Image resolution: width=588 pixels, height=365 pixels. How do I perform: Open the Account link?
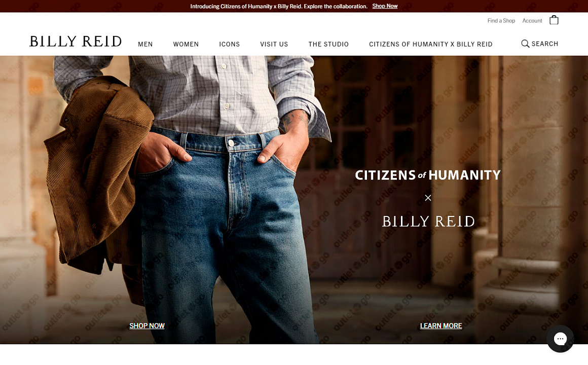pyautogui.click(x=532, y=21)
